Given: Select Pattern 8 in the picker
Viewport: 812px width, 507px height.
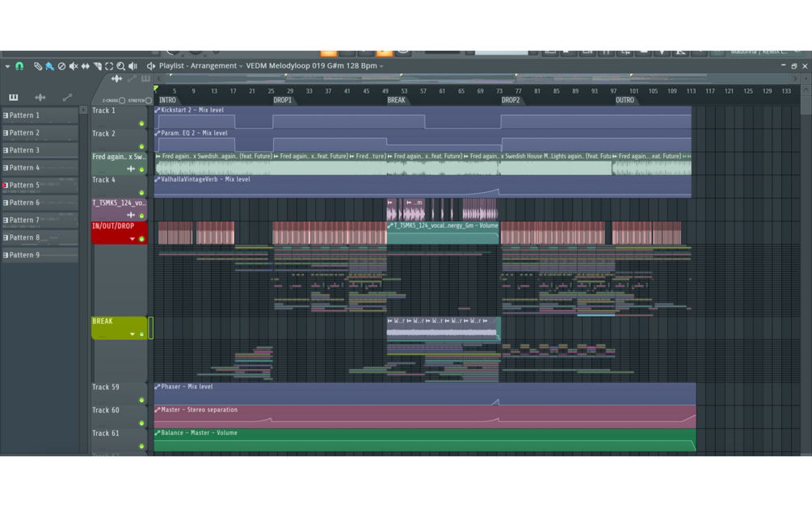Looking at the screenshot, I should (40, 237).
